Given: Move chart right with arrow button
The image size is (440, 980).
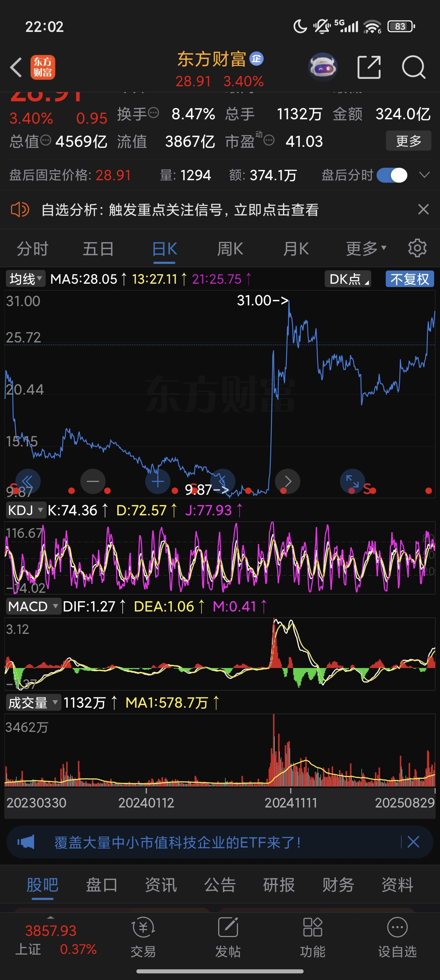Looking at the screenshot, I should 287,481.
